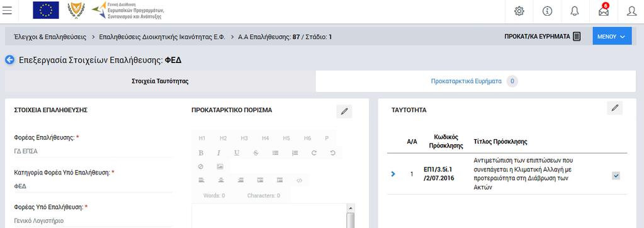644x228 pixels.
Task: Select the H1 heading style
Action: tap(202, 139)
